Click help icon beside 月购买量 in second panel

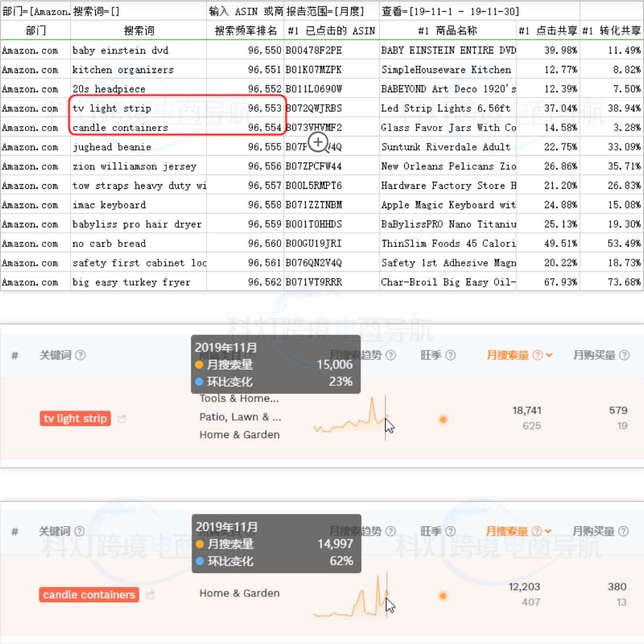[x=624, y=531]
